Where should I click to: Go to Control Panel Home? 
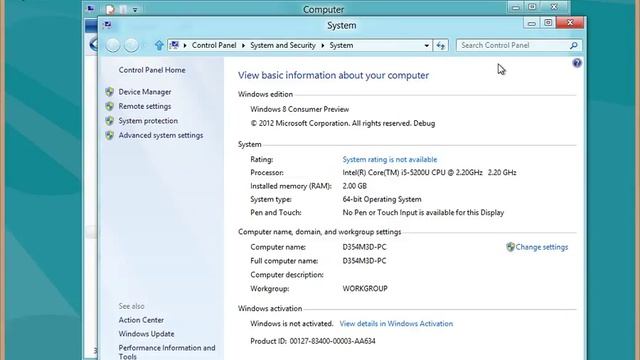pyautogui.click(x=152, y=70)
